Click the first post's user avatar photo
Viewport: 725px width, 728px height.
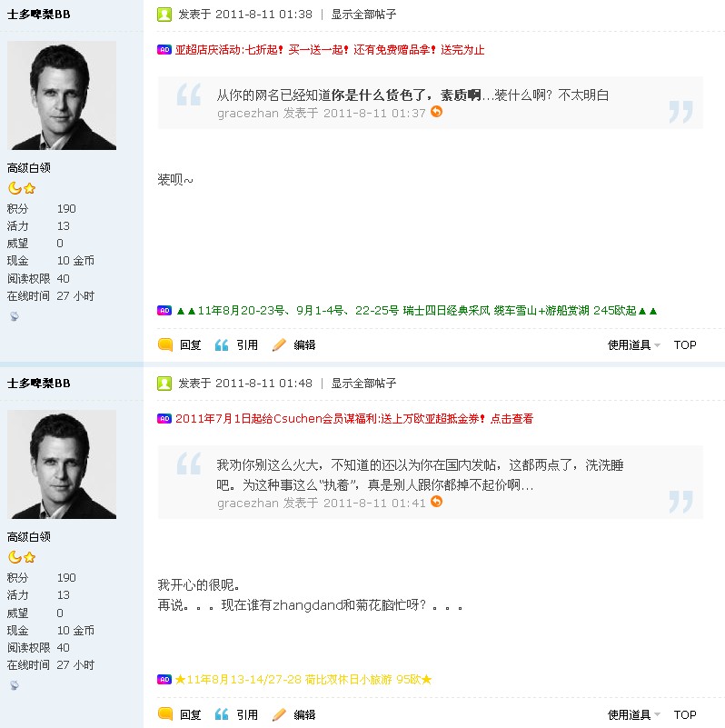click(62, 95)
